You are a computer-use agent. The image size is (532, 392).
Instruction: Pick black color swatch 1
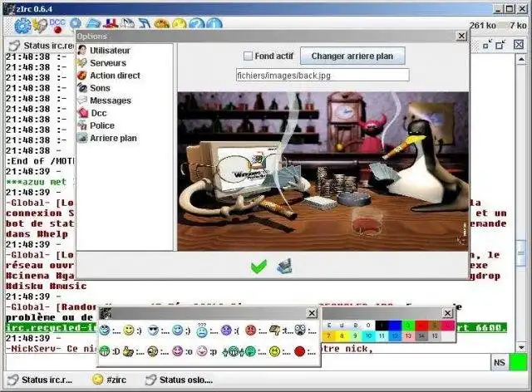click(382, 326)
